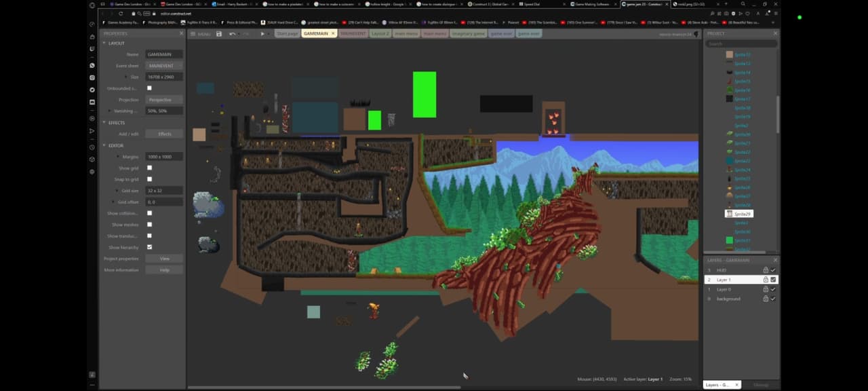This screenshot has width=868, height=391.
Task: Open the Twitter icon in the browser sidebar
Action: tap(92, 90)
